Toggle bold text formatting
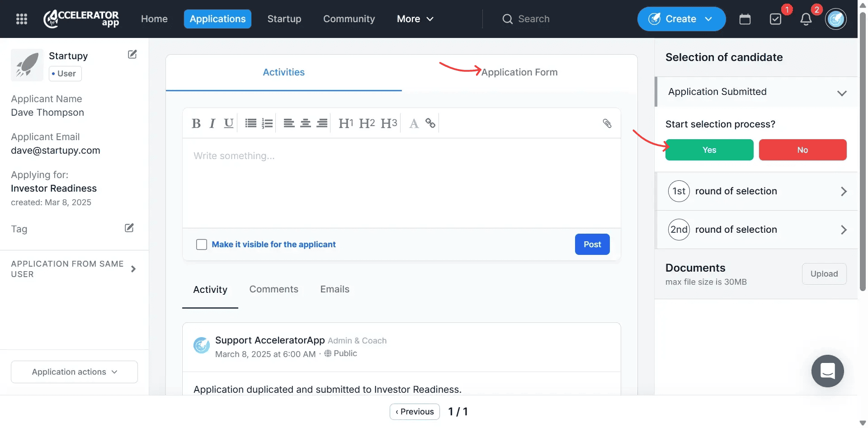The height and width of the screenshot is (428, 868). pyautogui.click(x=196, y=123)
